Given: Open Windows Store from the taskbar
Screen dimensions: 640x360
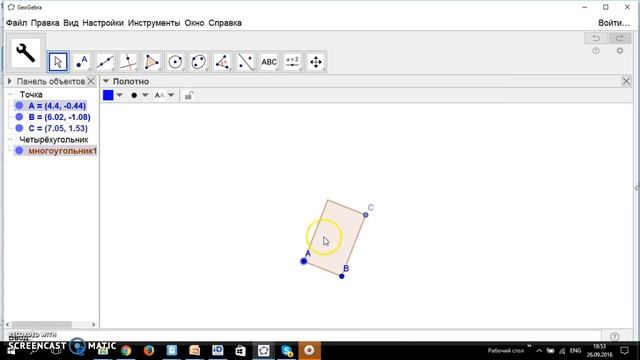Looking at the screenshot, I should (x=241, y=350).
